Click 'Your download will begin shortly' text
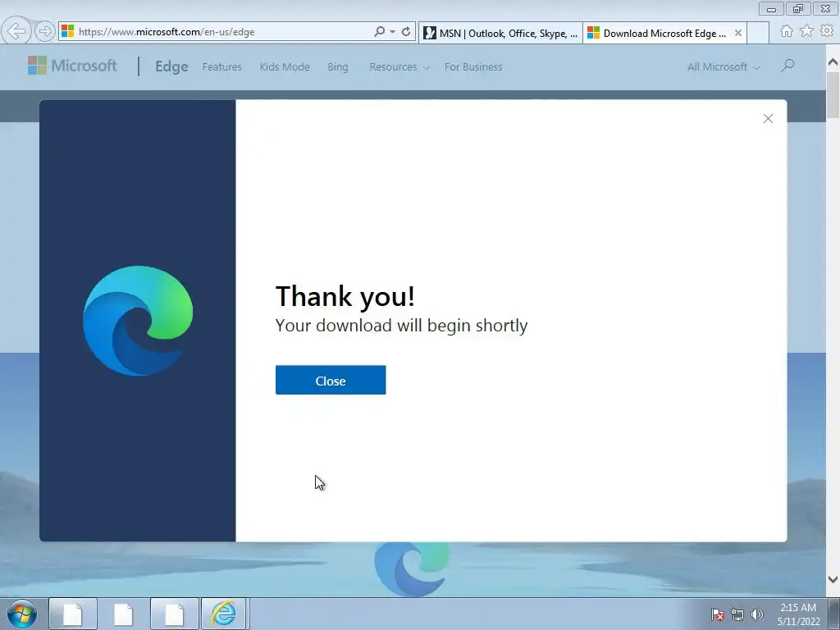This screenshot has height=630, width=840. 401,325
